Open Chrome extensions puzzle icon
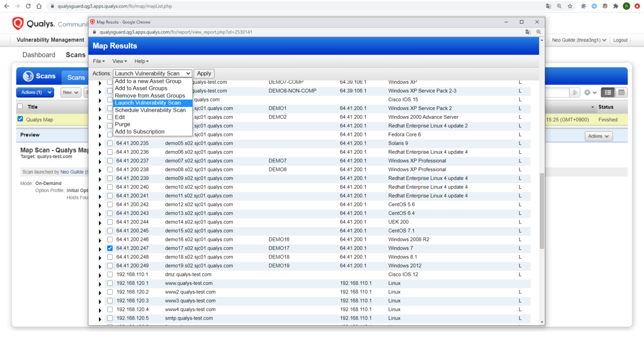644x338 pixels. coord(615,6)
